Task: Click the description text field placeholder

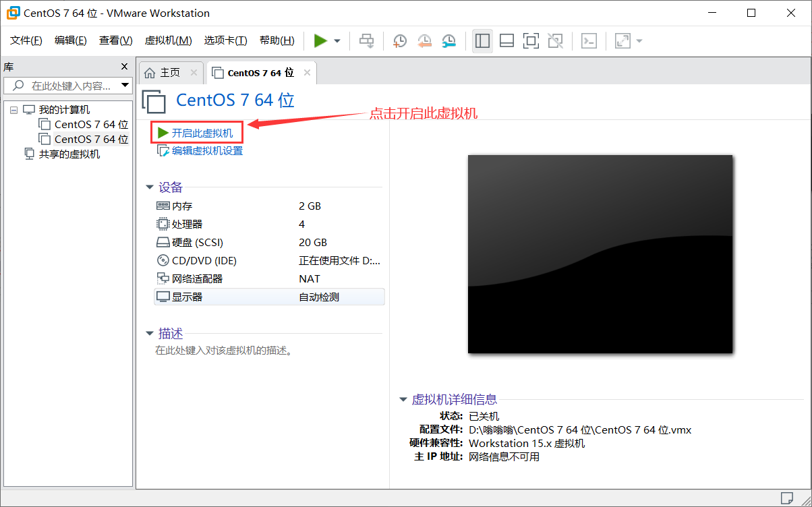Action: [223, 351]
